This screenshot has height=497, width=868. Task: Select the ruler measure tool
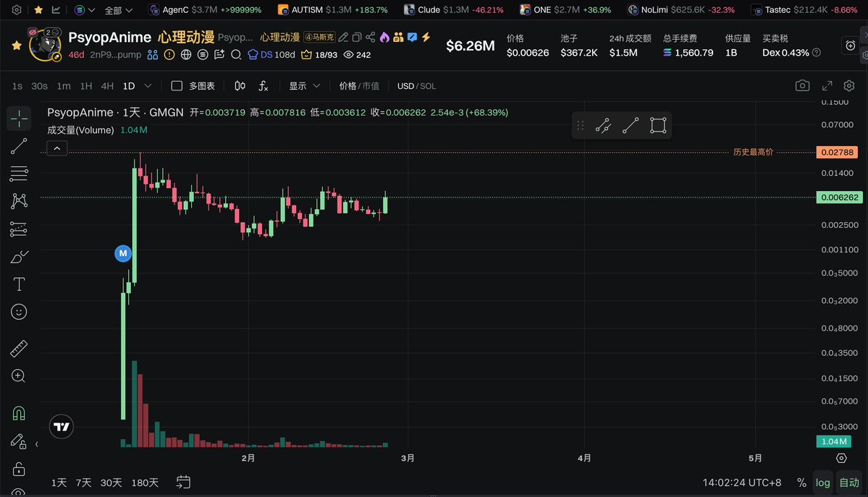coord(19,349)
